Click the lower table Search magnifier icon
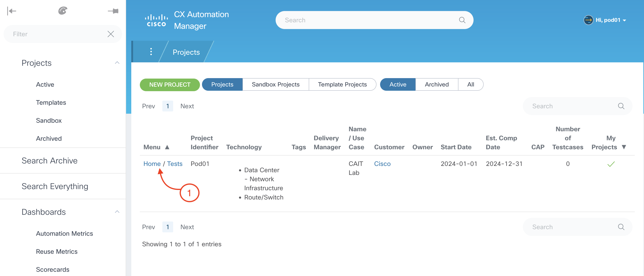Screen dimensions: 644x276 click(621, 227)
